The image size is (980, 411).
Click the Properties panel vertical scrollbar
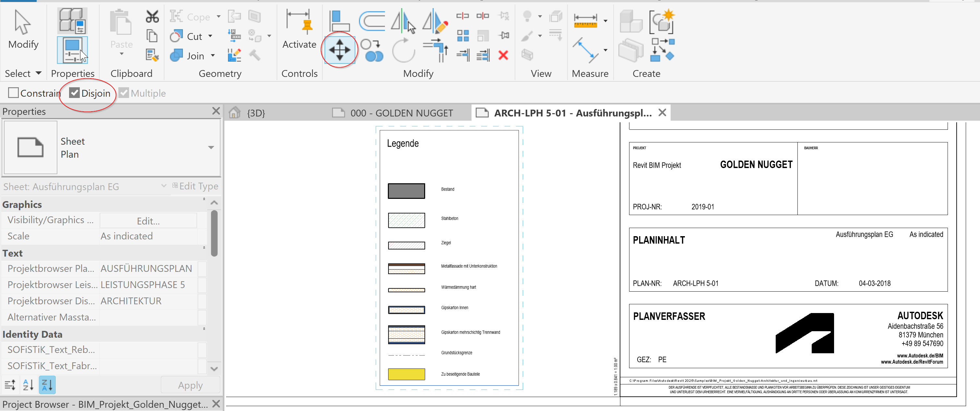point(214,232)
